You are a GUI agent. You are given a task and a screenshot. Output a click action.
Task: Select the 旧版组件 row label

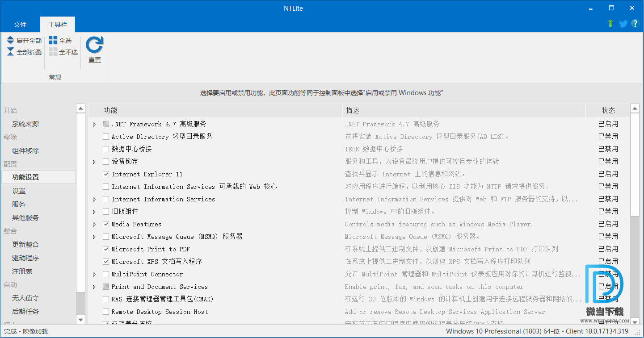(125, 212)
